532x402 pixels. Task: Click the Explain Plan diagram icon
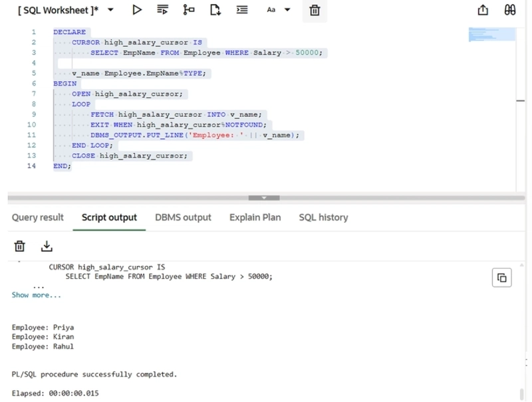click(x=189, y=10)
